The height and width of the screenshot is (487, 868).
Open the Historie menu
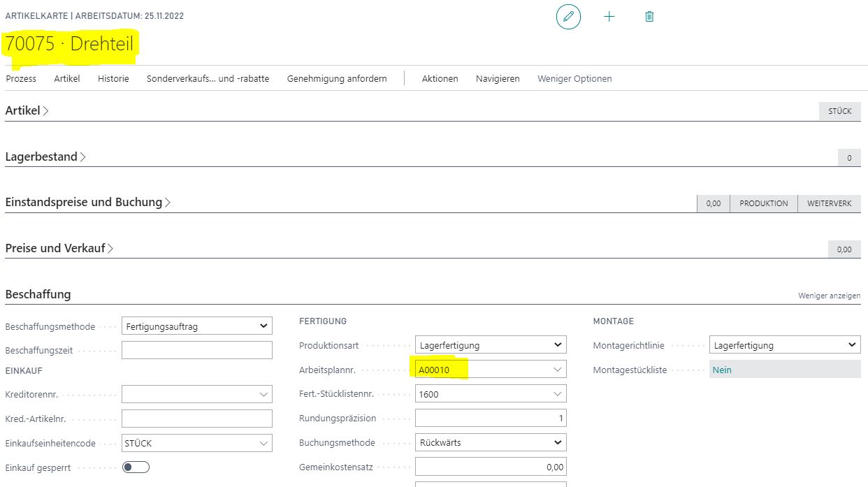coord(113,78)
